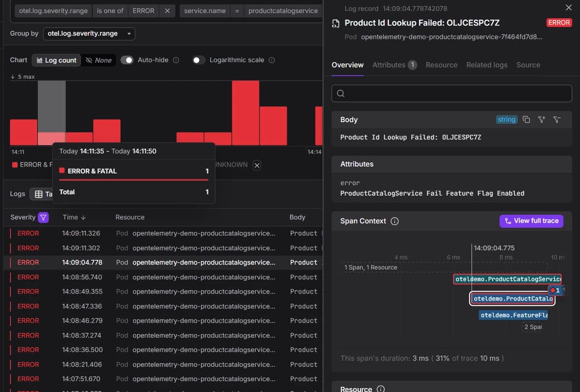Click the tallest red chart bar
Screen dimensions: 580x392
(246, 113)
